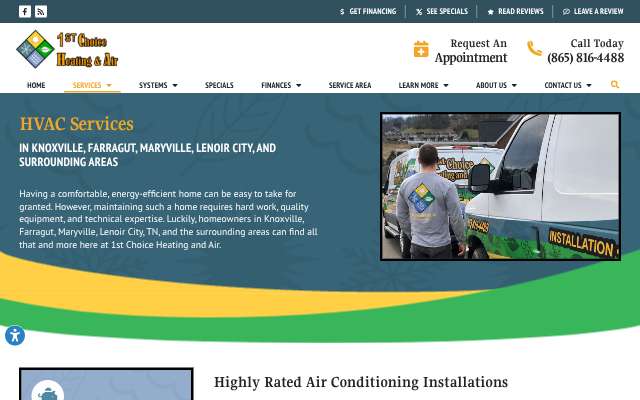Click the orange calendar appointment icon
Image resolution: width=640 pixels, height=400 pixels.
click(x=421, y=49)
